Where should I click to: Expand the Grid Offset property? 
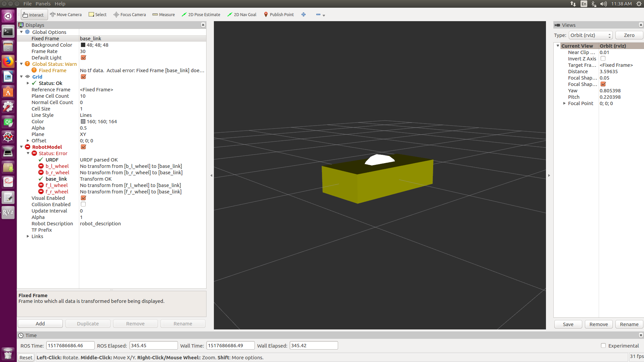click(x=28, y=140)
